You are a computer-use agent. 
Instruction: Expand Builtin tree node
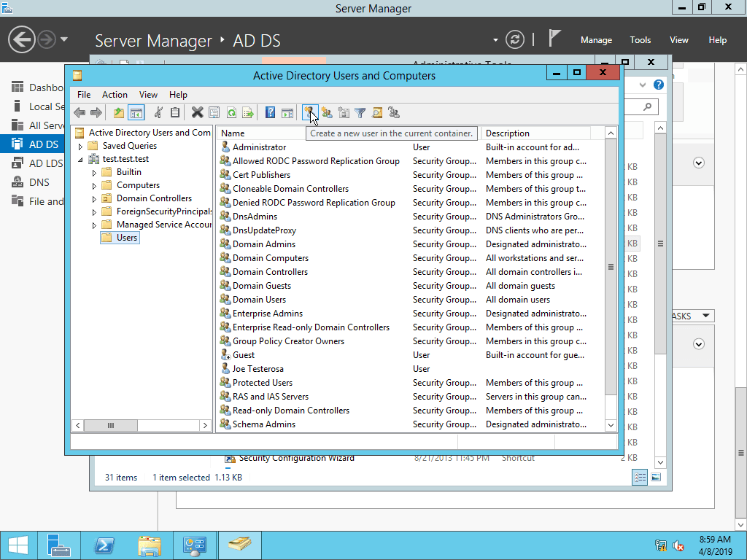94,173
